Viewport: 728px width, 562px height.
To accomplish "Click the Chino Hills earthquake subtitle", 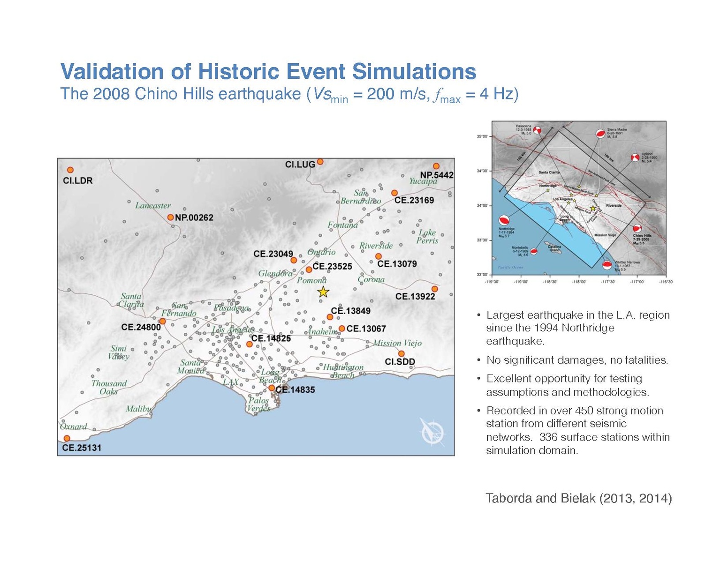I will (x=289, y=95).
